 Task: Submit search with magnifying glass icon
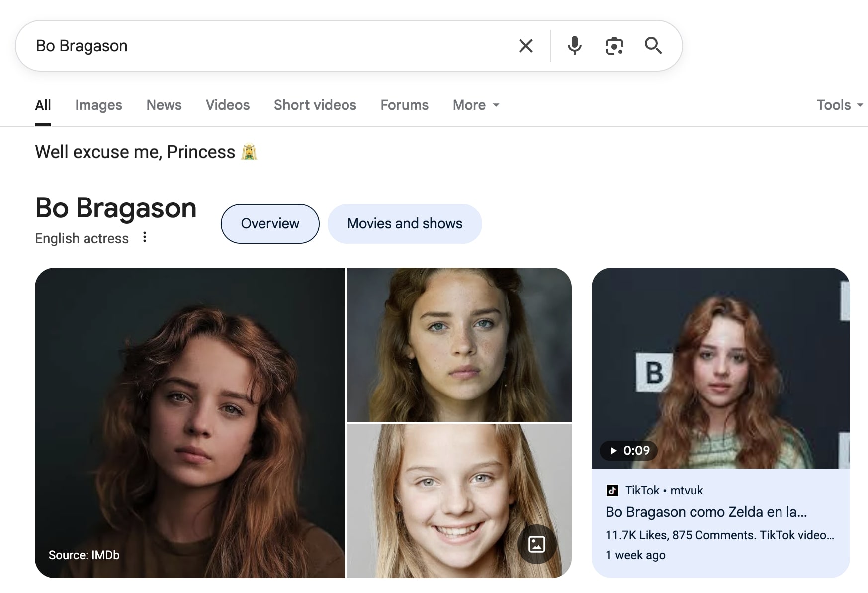(653, 46)
